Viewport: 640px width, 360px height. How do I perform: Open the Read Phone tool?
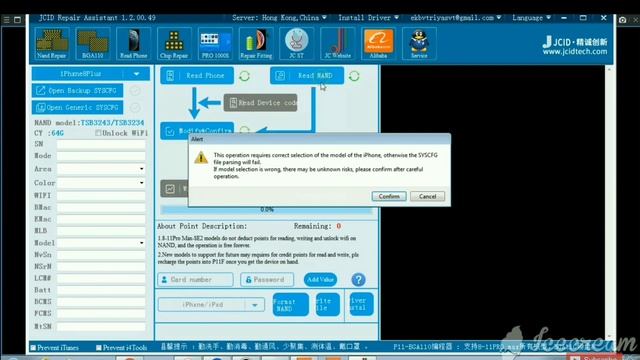[133, 44]
